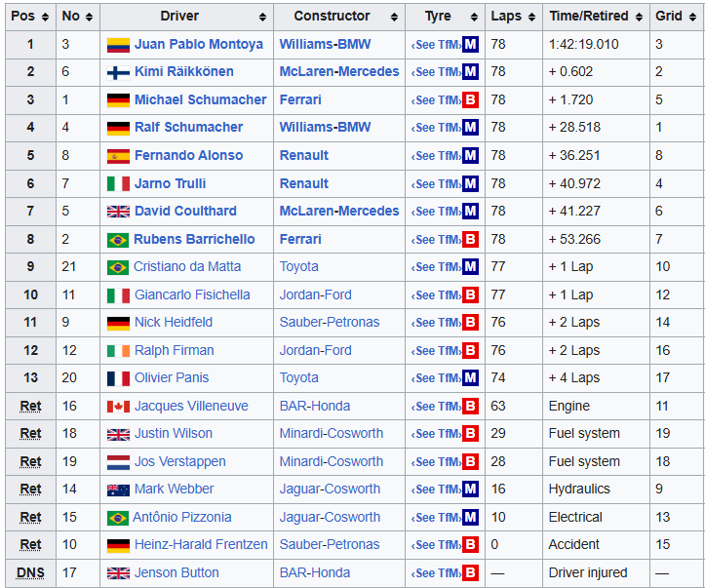Viewport: 705px width, 588px height.
Task: Click the Ret abbreviation in Villeneuve's row
Action: click(30, 406)
